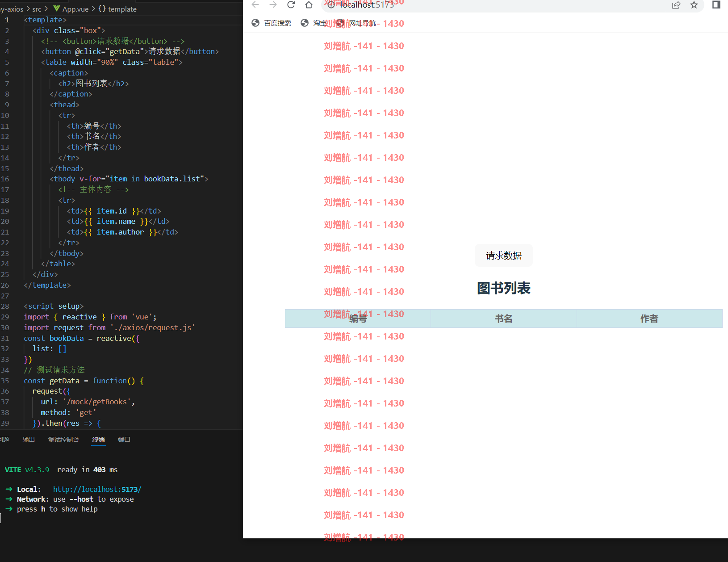Image resolution: width=728 pixels, height=562 pixels.
Task: Go forward in browser history
Action: pyautogui.click(x=273, y=5)
